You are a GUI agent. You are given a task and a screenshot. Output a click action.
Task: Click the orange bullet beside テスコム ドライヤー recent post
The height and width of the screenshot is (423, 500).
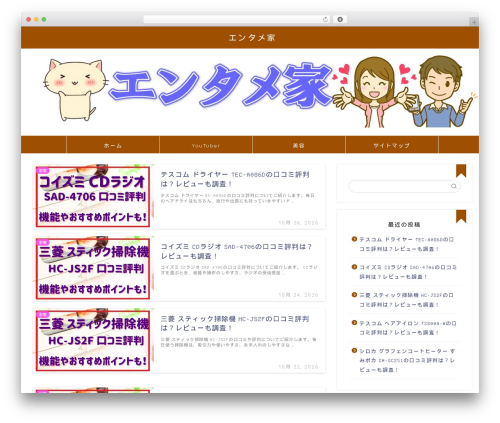tap(354, 239)
